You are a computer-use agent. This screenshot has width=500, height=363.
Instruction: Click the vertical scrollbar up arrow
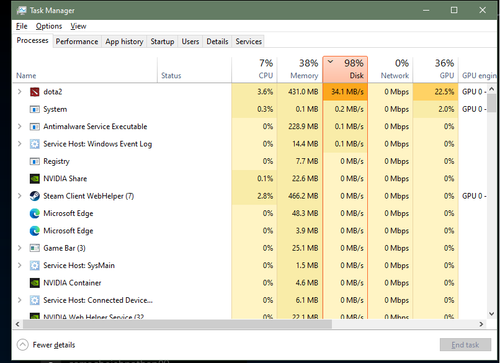pyautogui.click(x=491, y=89)
